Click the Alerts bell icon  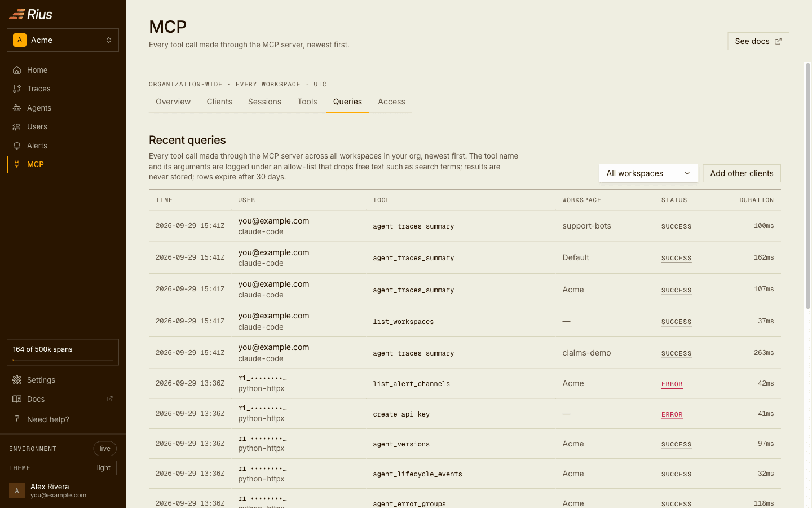pos(17,146)
